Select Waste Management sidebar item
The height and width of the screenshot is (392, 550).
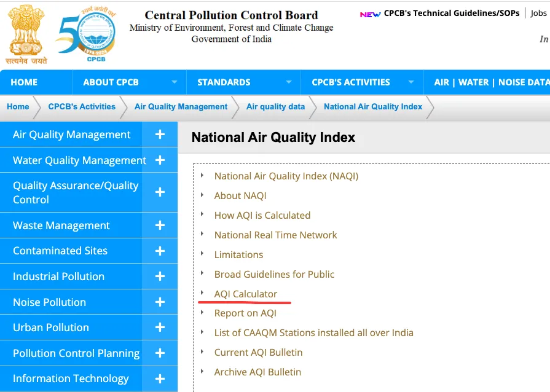pyautogui.click(x=61, y=225)
